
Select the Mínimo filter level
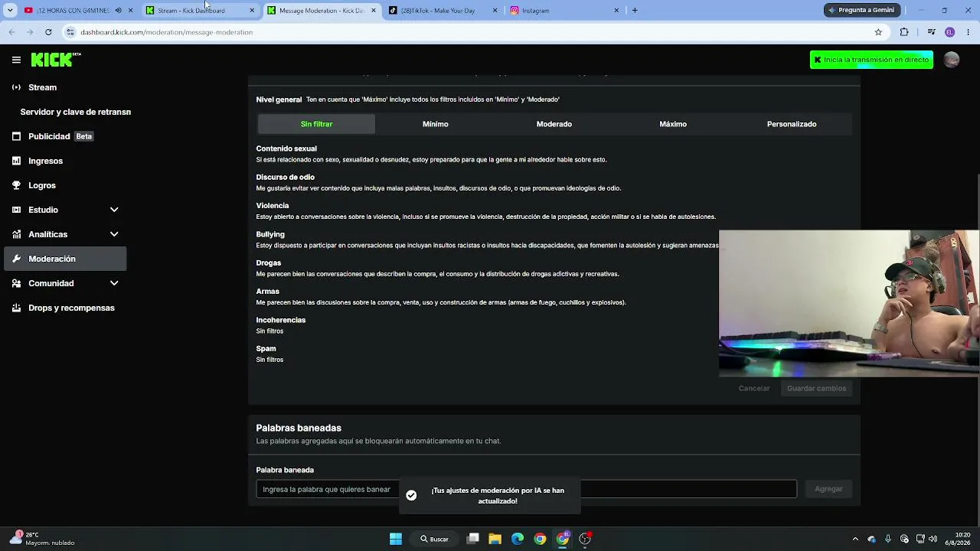click(x=435, y=124)
